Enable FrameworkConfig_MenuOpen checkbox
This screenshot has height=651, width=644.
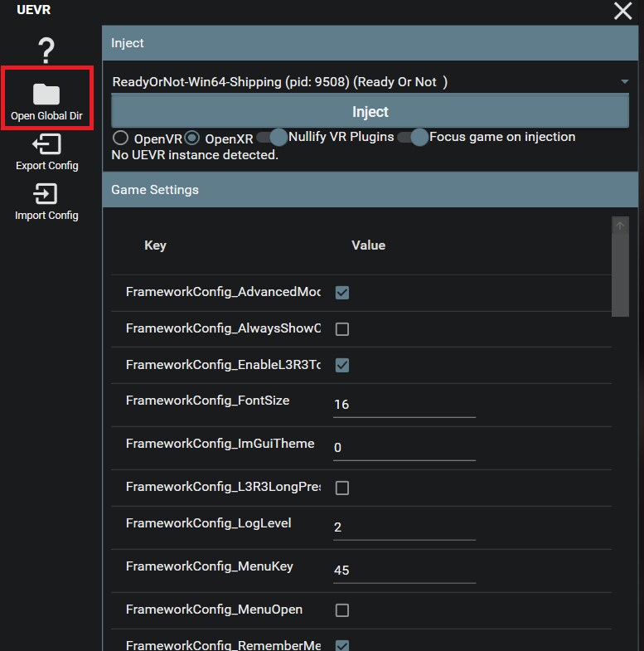pyautogui.click(x=341, y=610)
